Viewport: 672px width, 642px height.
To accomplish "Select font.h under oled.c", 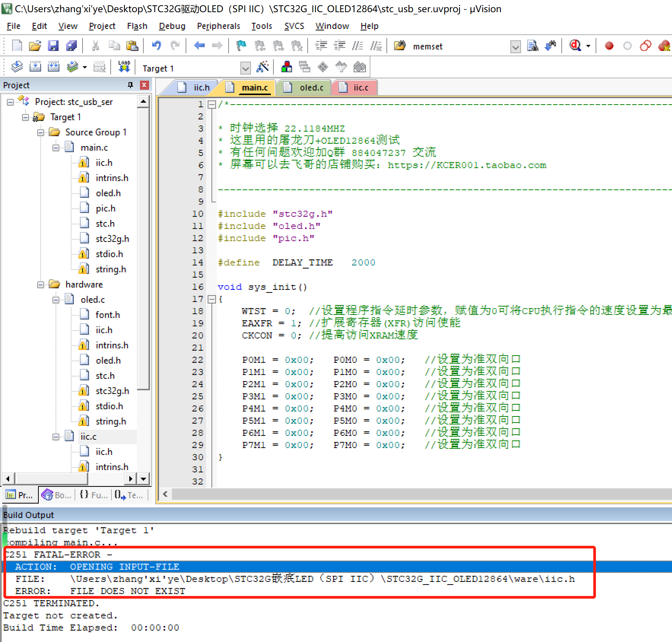I will 108,315.
